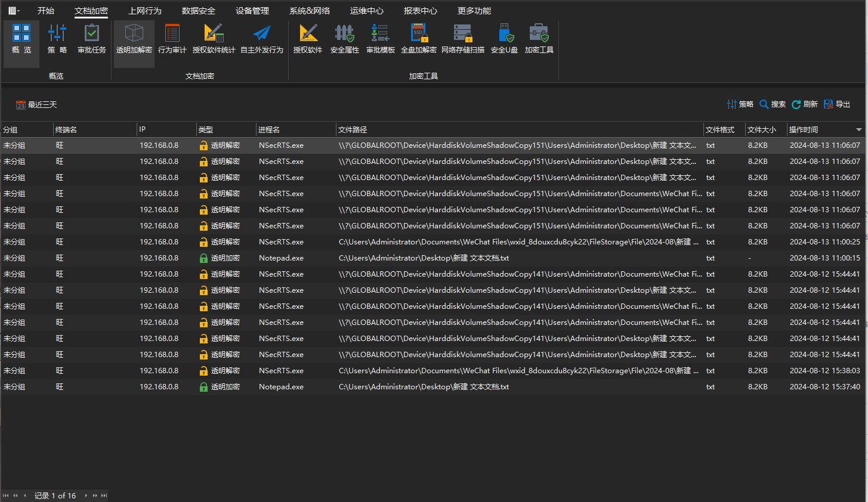Open the 概览 overview icon
Viewport: 868px width, 502px height.
point(21,39)
